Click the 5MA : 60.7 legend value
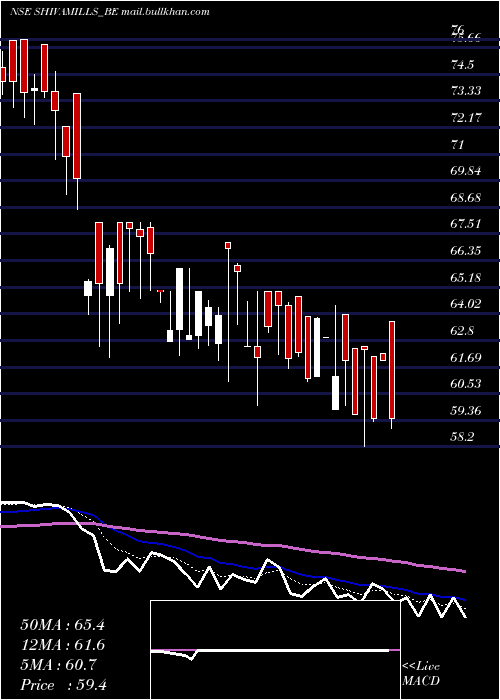The width and height of the screenshot is (500, 700). click(58, 665)
